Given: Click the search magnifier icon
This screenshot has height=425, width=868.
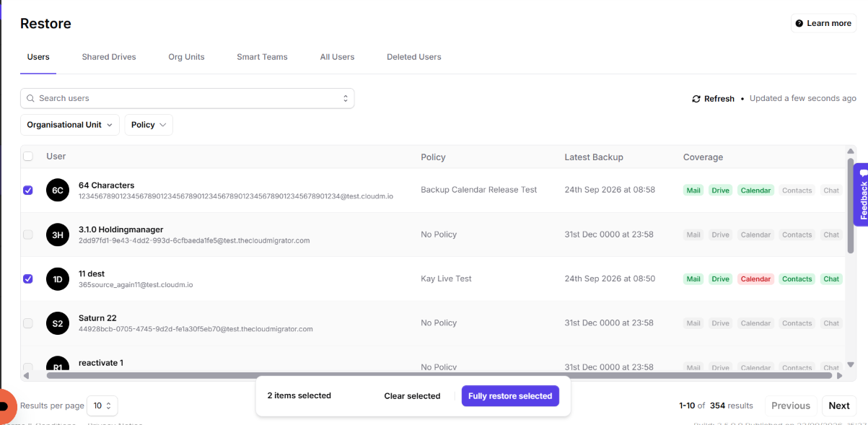Looking at the screenshot, I should [x=31, y=98].
